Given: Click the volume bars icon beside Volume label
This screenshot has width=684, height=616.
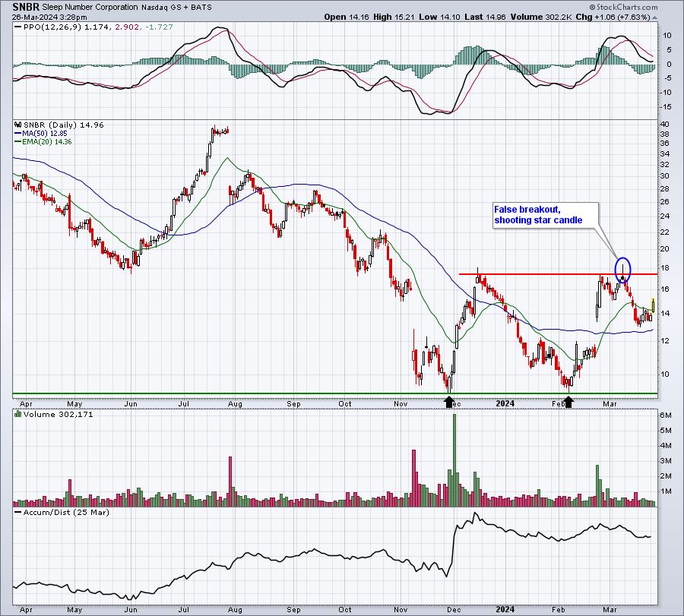Looking at the screenshot, I should 18,414.
